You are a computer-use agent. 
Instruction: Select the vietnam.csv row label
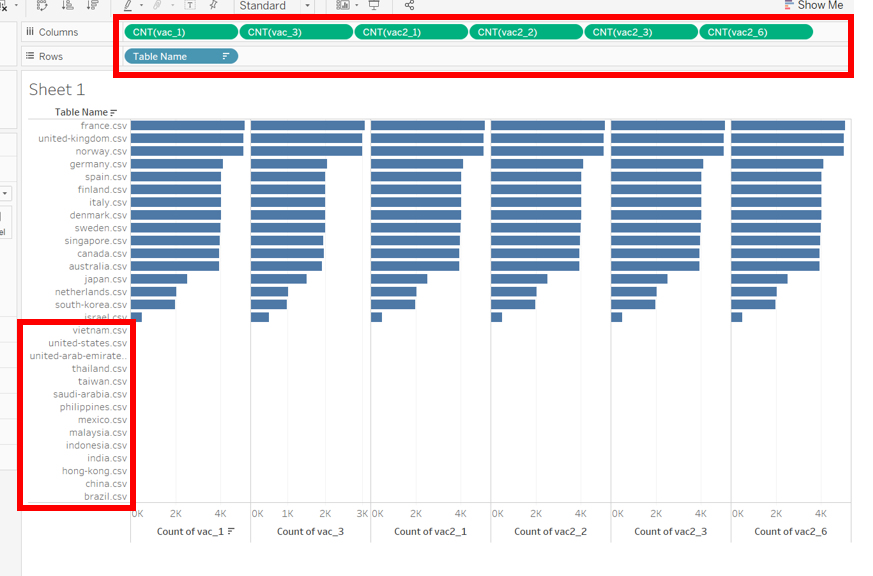point(100,330)
